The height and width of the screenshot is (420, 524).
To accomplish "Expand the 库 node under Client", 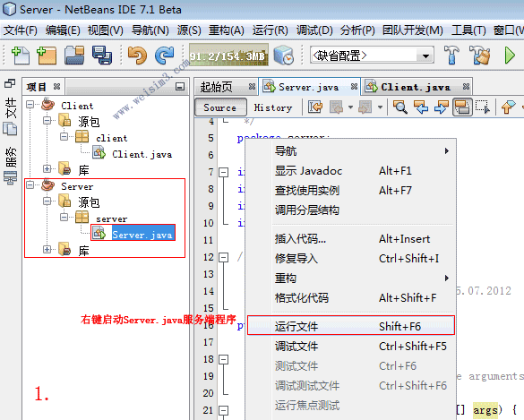I will click(x=47, y=168).
